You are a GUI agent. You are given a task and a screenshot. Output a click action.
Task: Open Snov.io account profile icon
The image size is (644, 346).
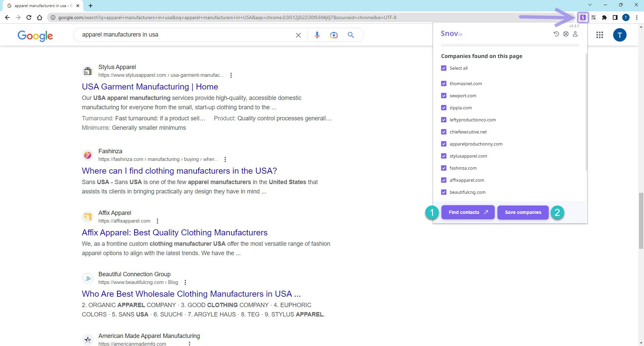click(x=575, y=34)
